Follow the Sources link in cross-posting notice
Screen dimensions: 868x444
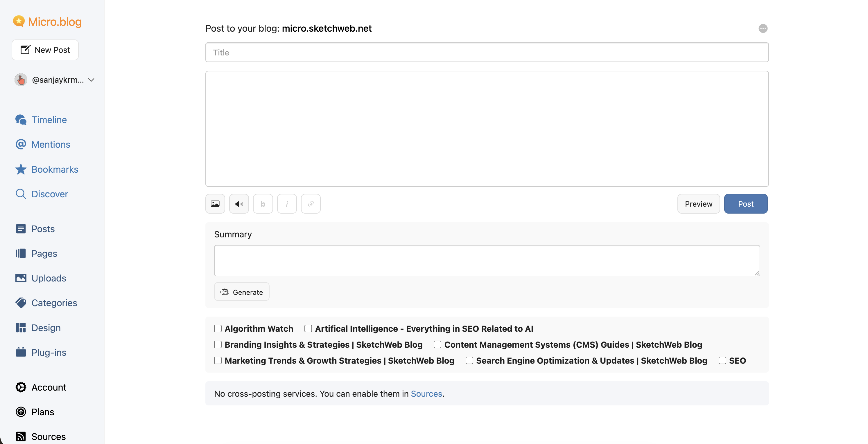pos(426,394)
